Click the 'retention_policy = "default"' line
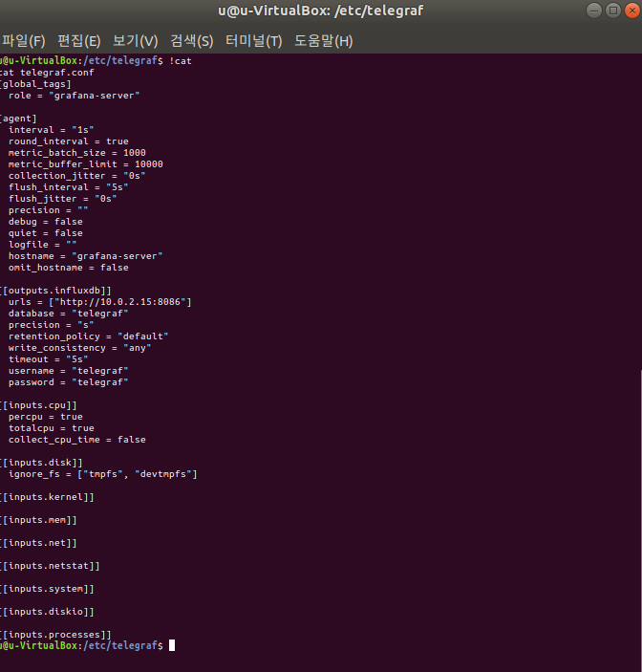The height and width of the screenshot is (672, 642). click(x=89, y=336)
